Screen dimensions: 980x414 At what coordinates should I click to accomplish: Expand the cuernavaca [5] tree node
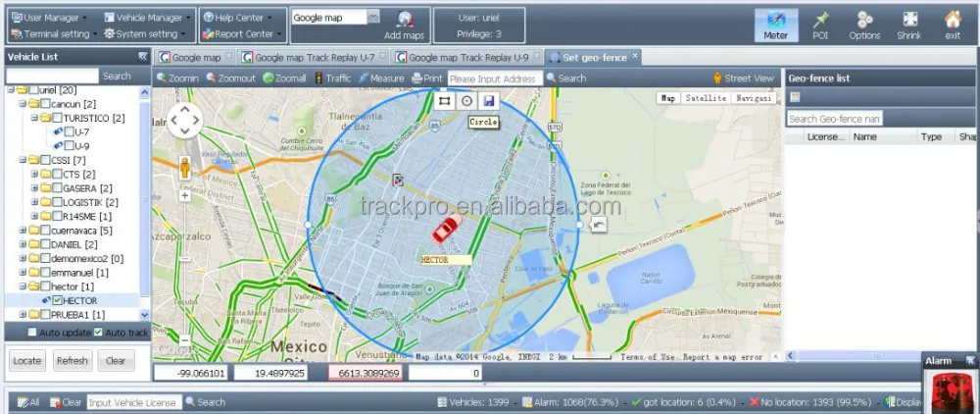[23, 231]
